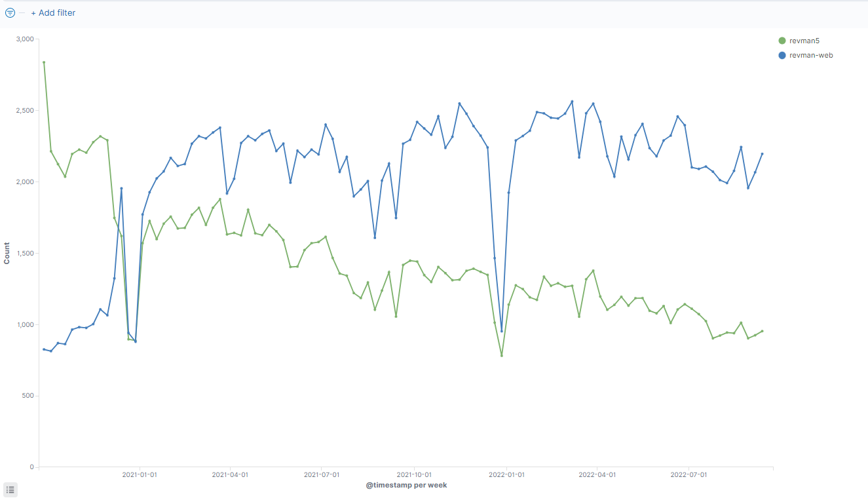Image resolution: width=868 pixels, height=498 pixels.
Task: Click the 2021-01-01 x-axis label
Action: (140, 474)
